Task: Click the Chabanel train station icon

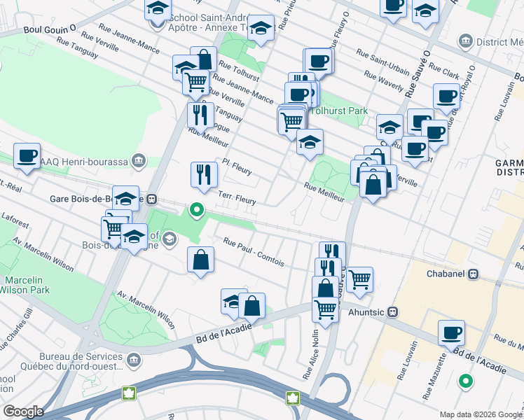Action: 474,274
